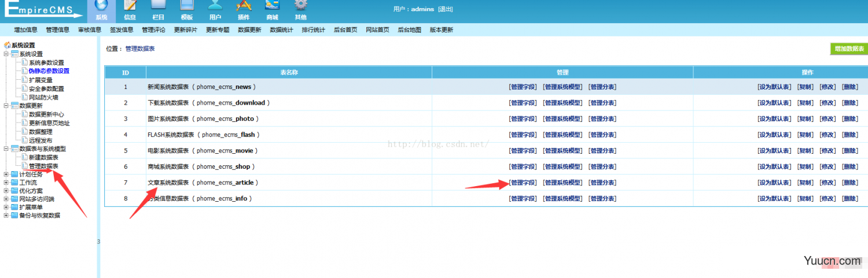Expand the 优化方案 tree node
The height and width of the screenshot is (278, 868).
coord(6,191)
